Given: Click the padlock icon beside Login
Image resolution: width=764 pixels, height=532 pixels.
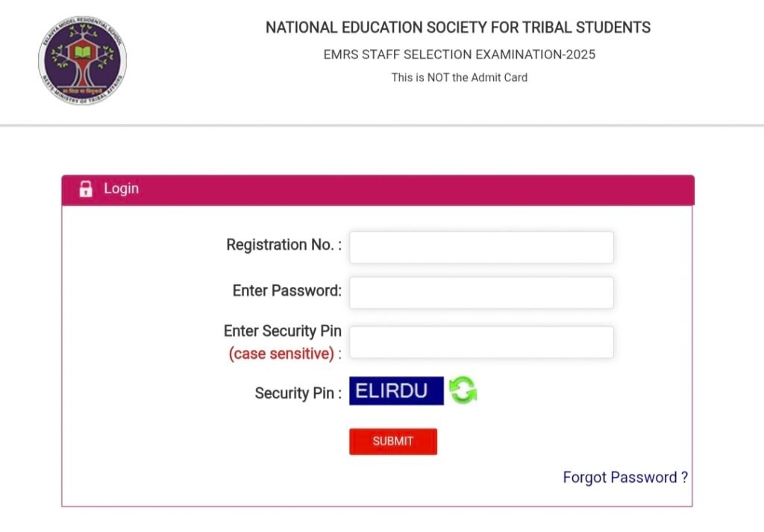Looking at the screenshot, I should pos(86,189).
